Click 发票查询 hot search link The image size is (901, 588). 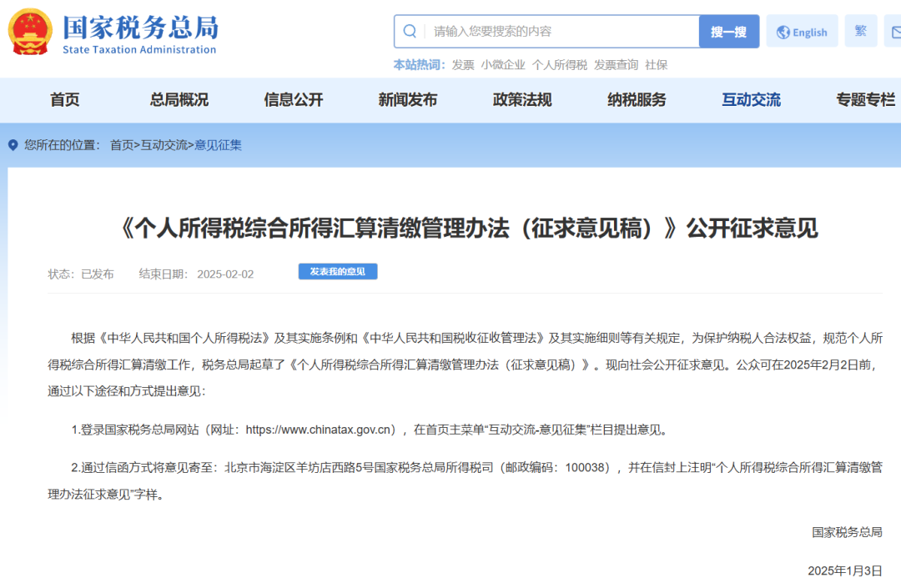point(616,65)
